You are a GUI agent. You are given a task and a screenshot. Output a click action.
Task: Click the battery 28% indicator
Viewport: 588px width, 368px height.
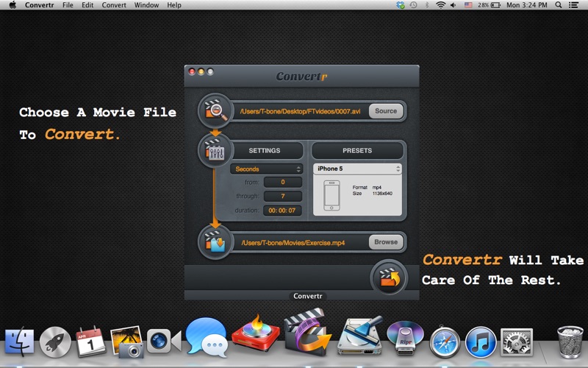pos(489,5)
